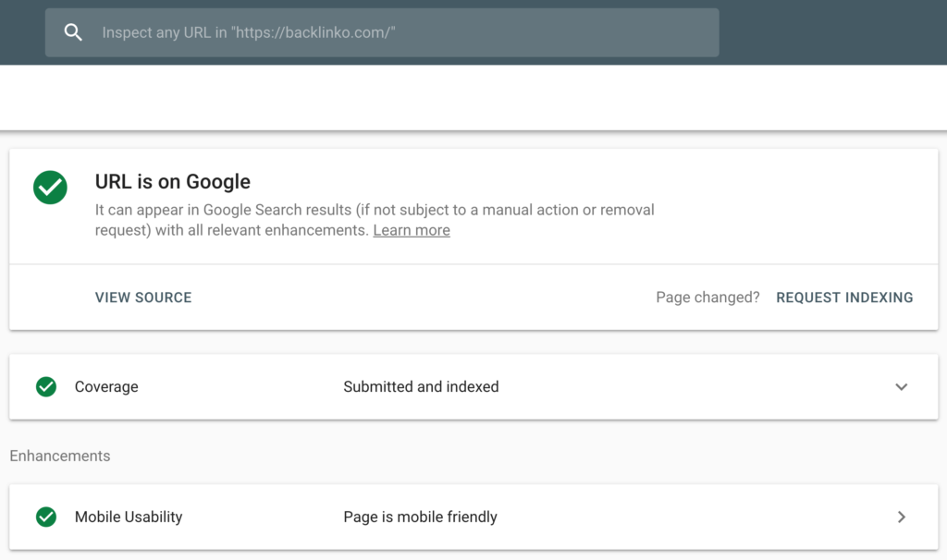The image size is (947, 560).
Task: Expand the Coverage section with the down chevron
Action: coord(902,387)
